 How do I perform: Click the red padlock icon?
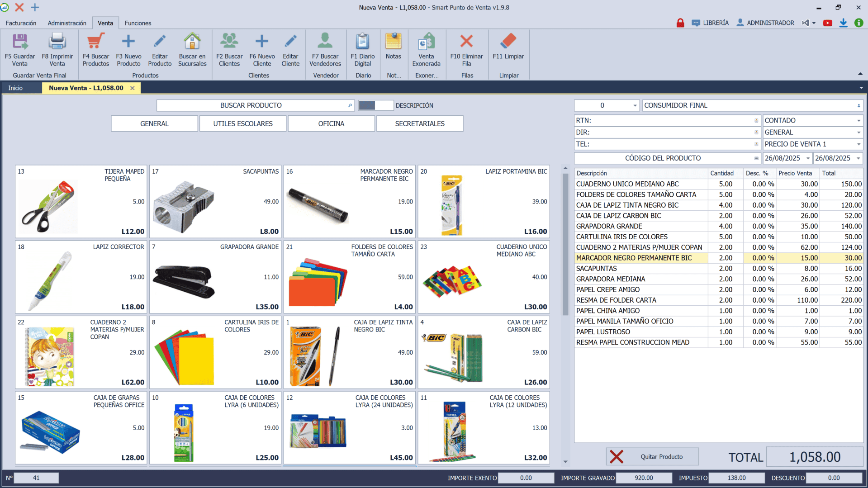click(x=680, y=23)
